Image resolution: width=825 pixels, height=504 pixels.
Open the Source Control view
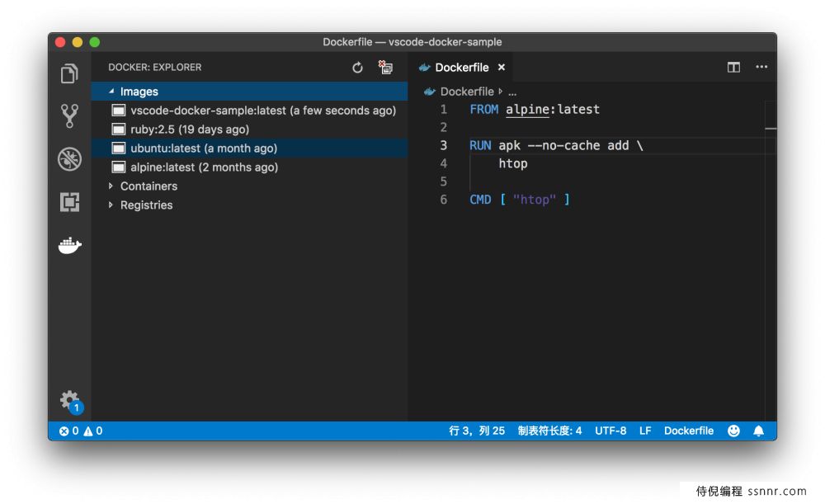point(69,115)
